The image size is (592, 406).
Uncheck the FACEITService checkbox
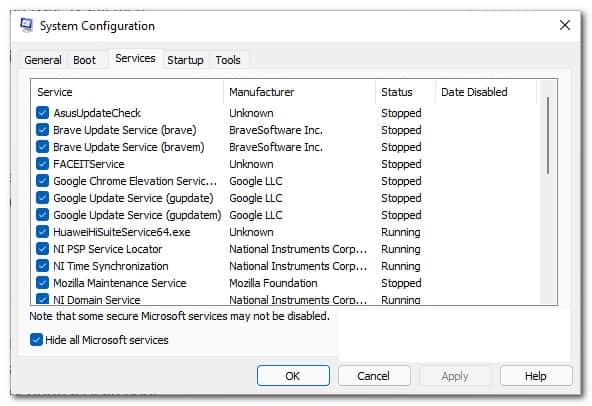42,164
